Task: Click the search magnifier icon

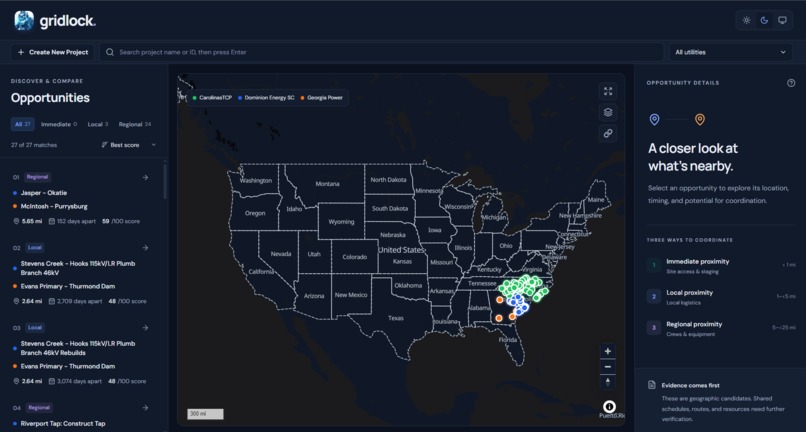Action: click(x=109, y=52)
